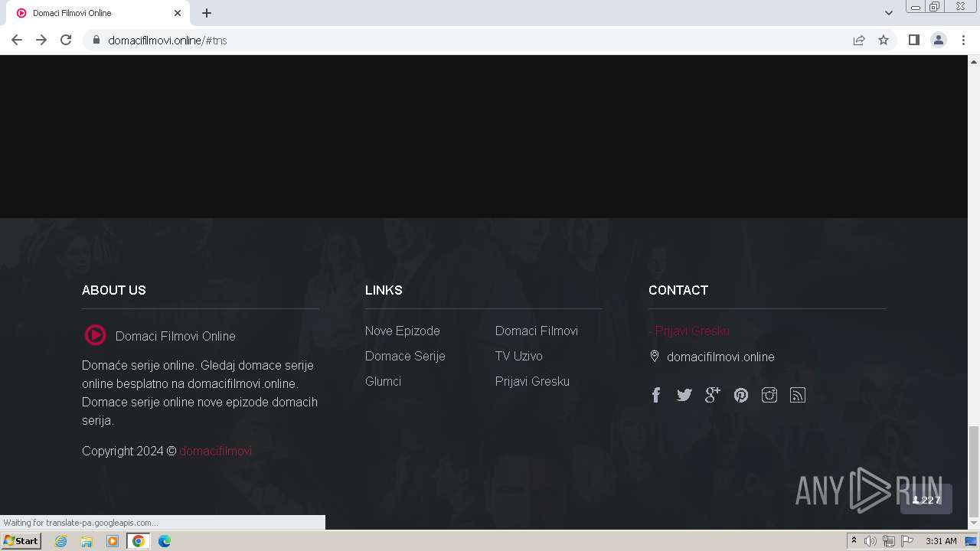Open the Twitter social icon

click(x=684, y=395)
